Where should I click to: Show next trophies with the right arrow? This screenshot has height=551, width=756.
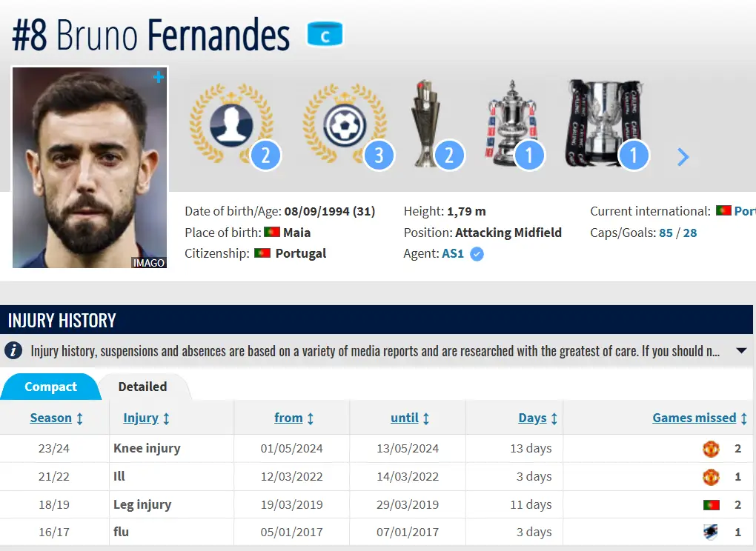[683, 157]
